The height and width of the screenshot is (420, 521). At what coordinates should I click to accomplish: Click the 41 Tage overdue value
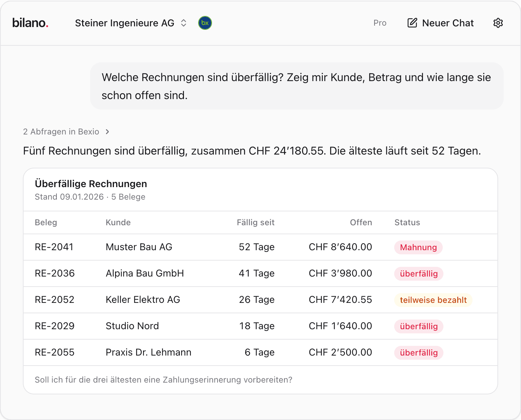tap(257, 273)
